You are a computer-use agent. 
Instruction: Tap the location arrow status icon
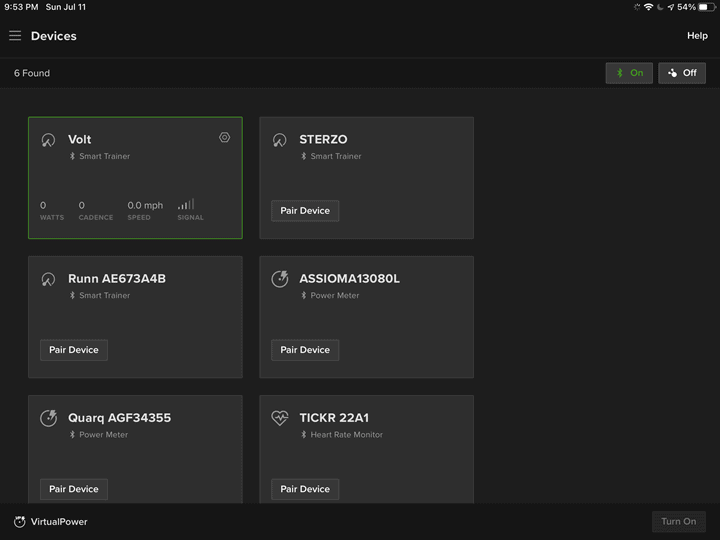click(x=671, y=7)
